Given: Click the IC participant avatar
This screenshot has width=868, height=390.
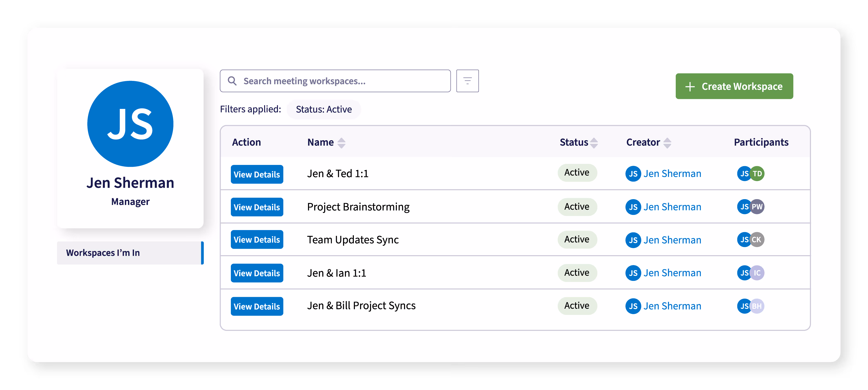Looking at the screenshot, I should coord(758,273).
